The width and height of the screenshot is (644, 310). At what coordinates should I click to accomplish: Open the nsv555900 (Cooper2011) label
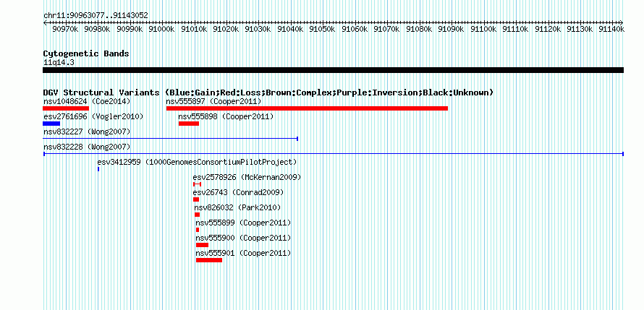[243, 238]
